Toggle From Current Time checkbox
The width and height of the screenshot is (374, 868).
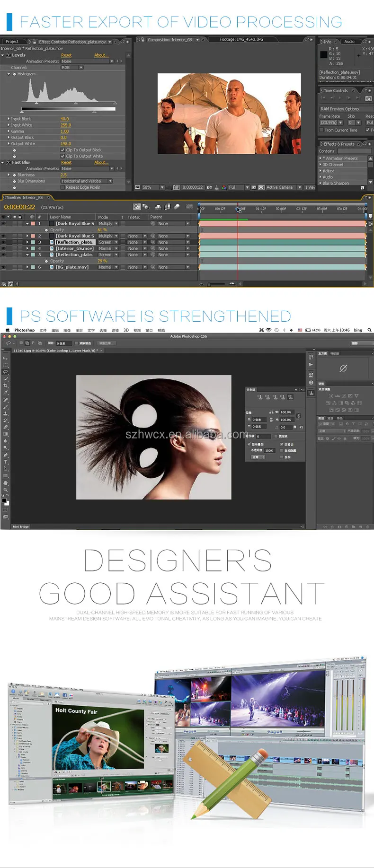click(321, 130)
